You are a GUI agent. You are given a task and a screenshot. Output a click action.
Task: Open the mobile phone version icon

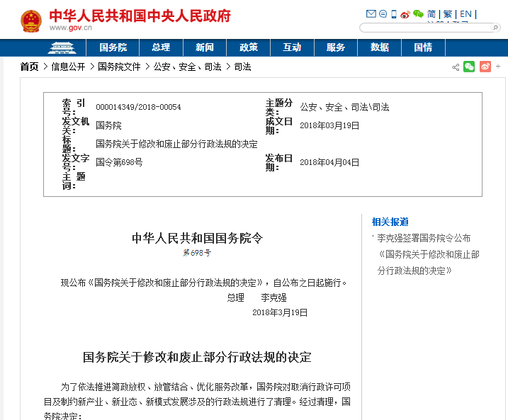pos(394,13)
